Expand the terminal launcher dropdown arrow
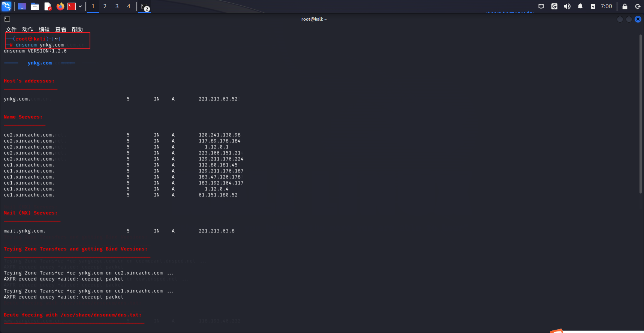 (80, 6)
